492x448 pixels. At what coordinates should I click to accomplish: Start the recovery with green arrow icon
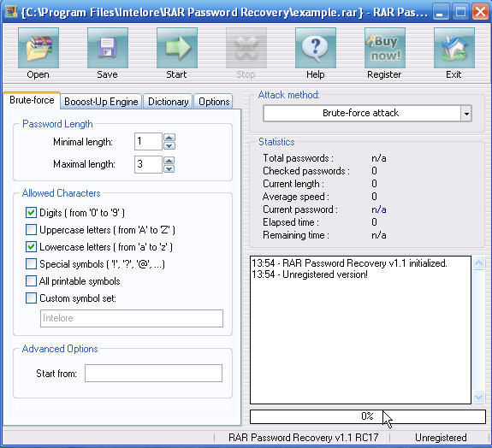pos(177,48)
